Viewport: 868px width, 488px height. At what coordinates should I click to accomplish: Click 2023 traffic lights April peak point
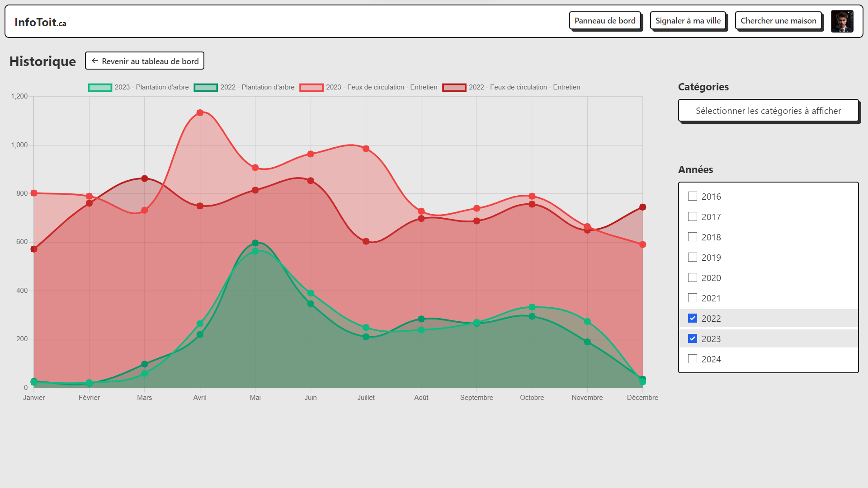click(200, 113)
